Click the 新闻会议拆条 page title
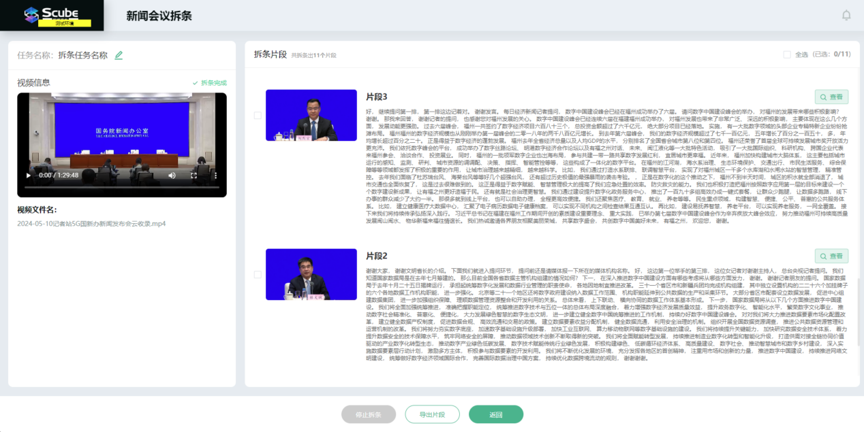This screenshot has height=432, width=864. (x=159, y=17)
